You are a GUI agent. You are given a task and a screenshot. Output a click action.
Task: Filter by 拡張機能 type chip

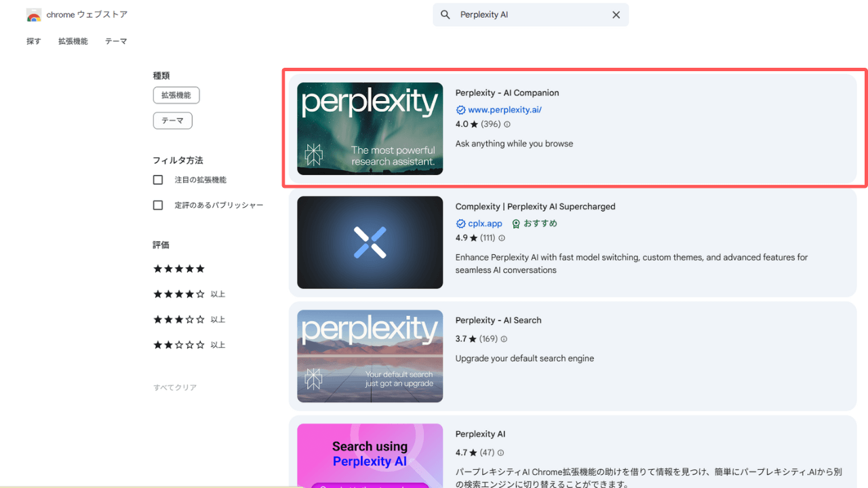point(176,96)
